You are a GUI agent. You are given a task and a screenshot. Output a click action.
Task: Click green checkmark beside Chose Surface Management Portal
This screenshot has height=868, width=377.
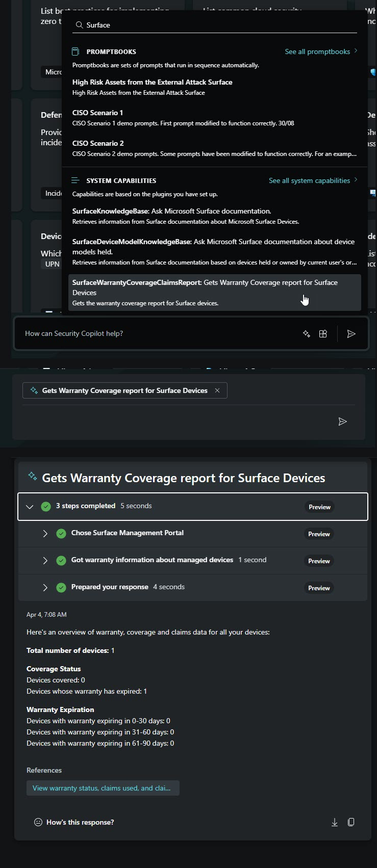61,534
